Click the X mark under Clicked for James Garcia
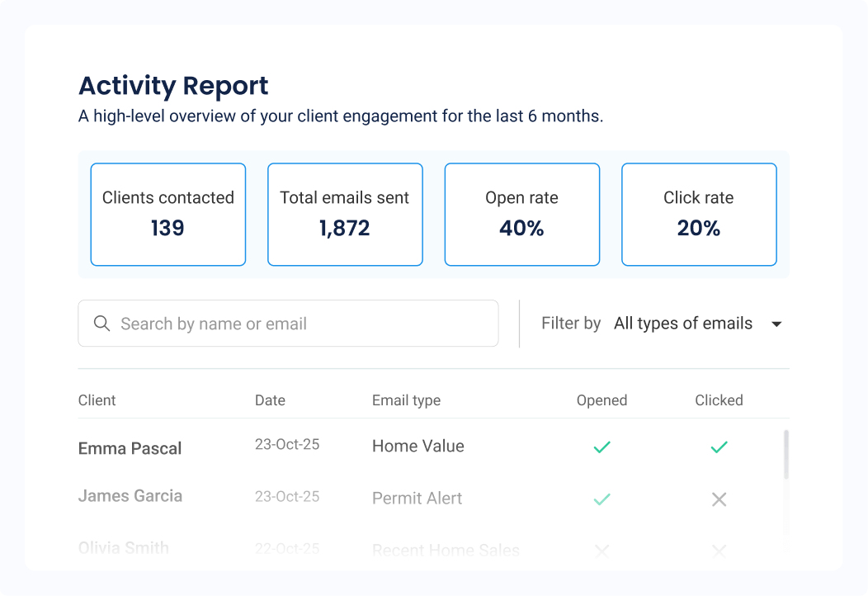This screenshot has height=596, width=868. coord(718,499)
